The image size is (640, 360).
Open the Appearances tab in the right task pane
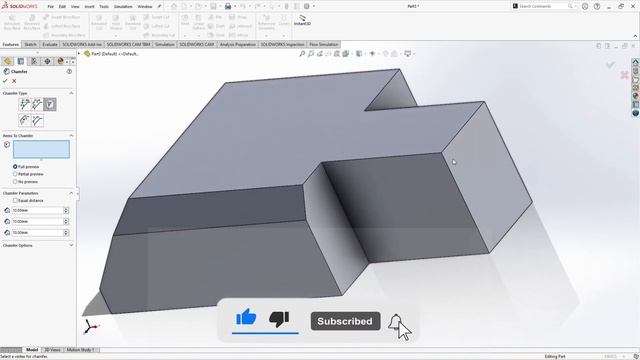[x=635, y=96]
